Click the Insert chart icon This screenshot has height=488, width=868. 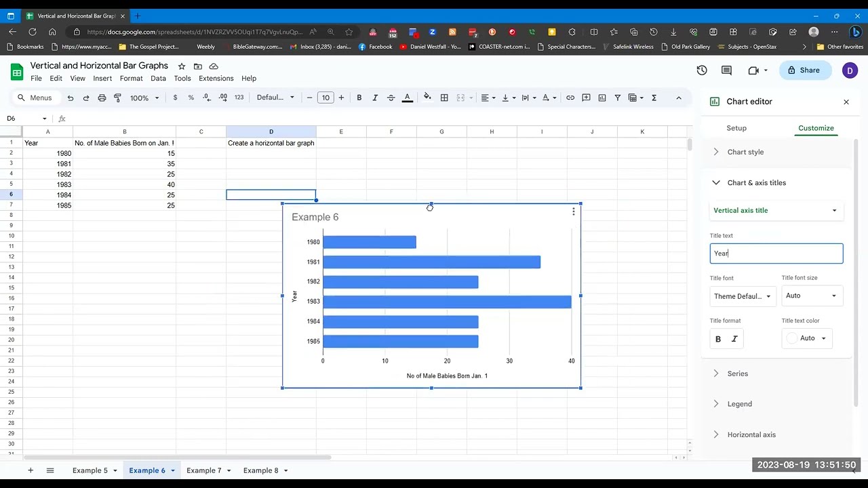pyautogui.click(x=601, y=98)
